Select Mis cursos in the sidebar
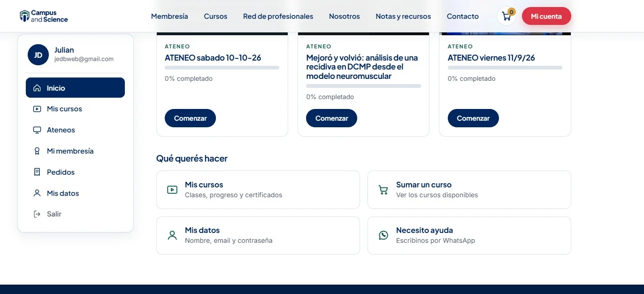Screen dimensions: 644x294 point(75,109)
